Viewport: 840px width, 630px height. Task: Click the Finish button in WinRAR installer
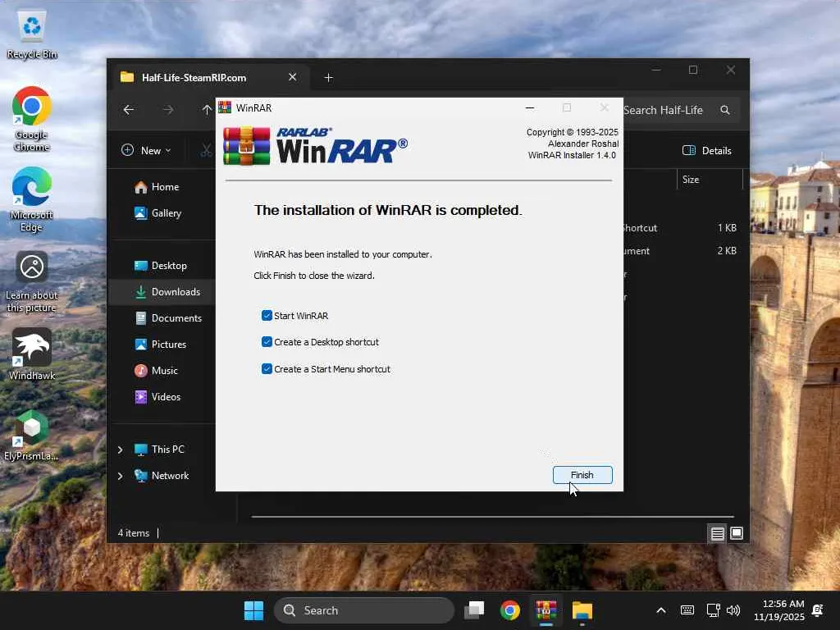point(582,475)
